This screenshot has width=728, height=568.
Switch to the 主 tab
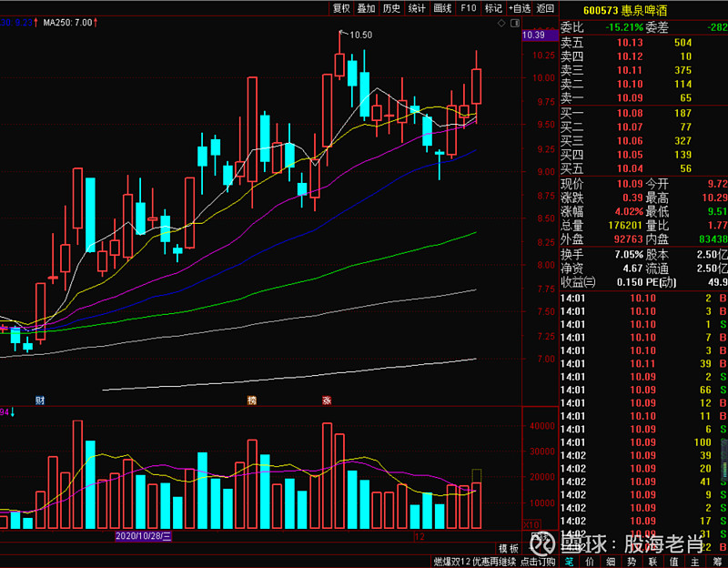pos(695,562)
